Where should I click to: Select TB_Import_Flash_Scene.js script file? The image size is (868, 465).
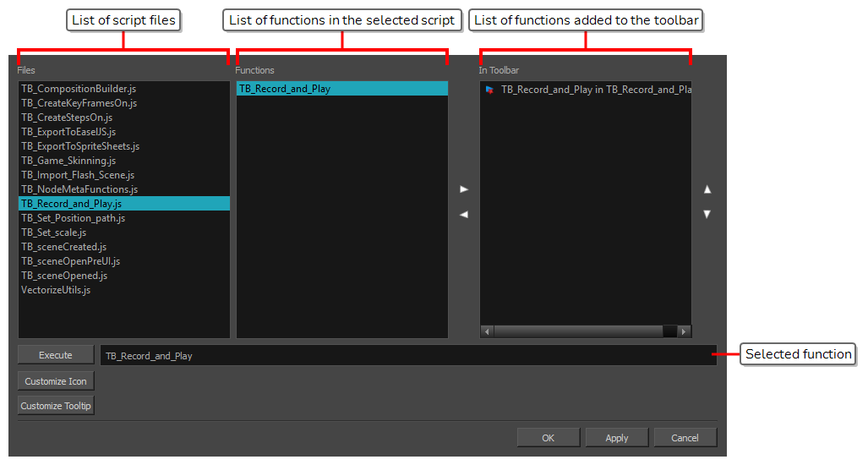click(x=124, y=175)
